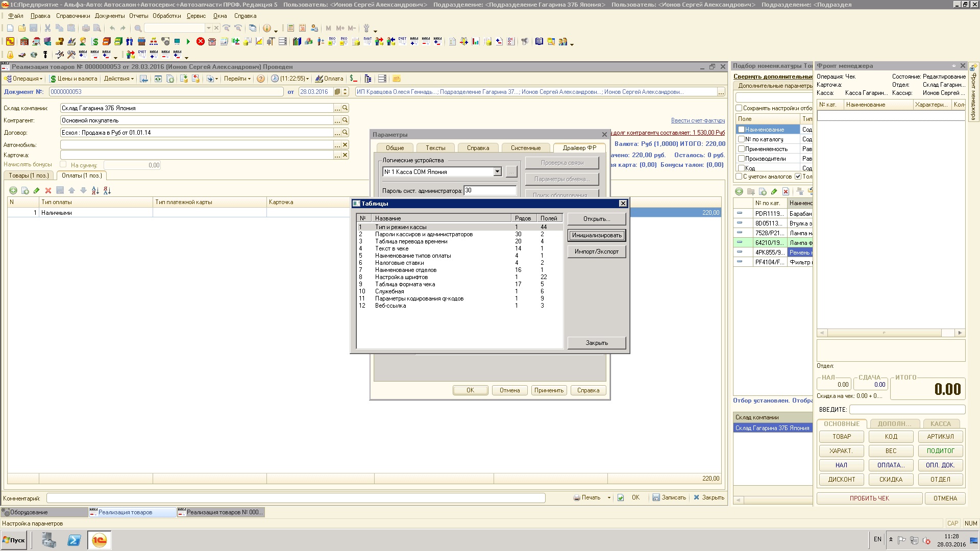Sort payments ascending А-Я icon
Image resolution: width=980 pixels, height=551 pixels.
pos(95,191)
